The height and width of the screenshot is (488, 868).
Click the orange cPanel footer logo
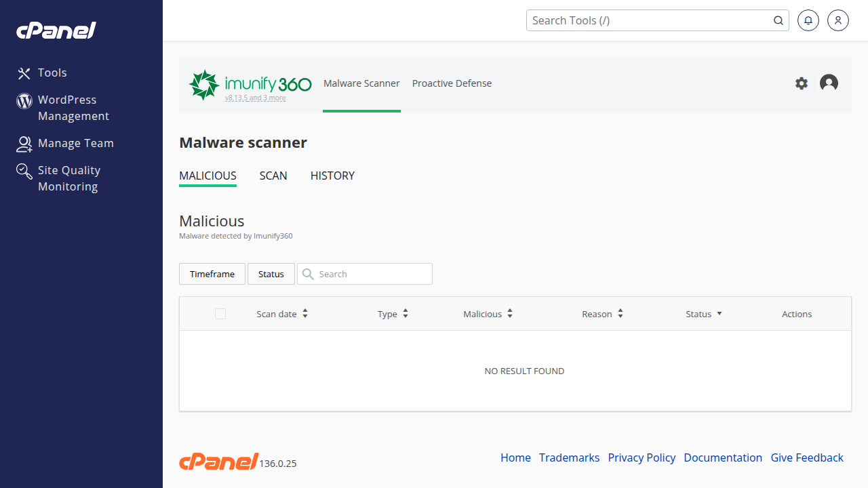(x=218, y=461)
